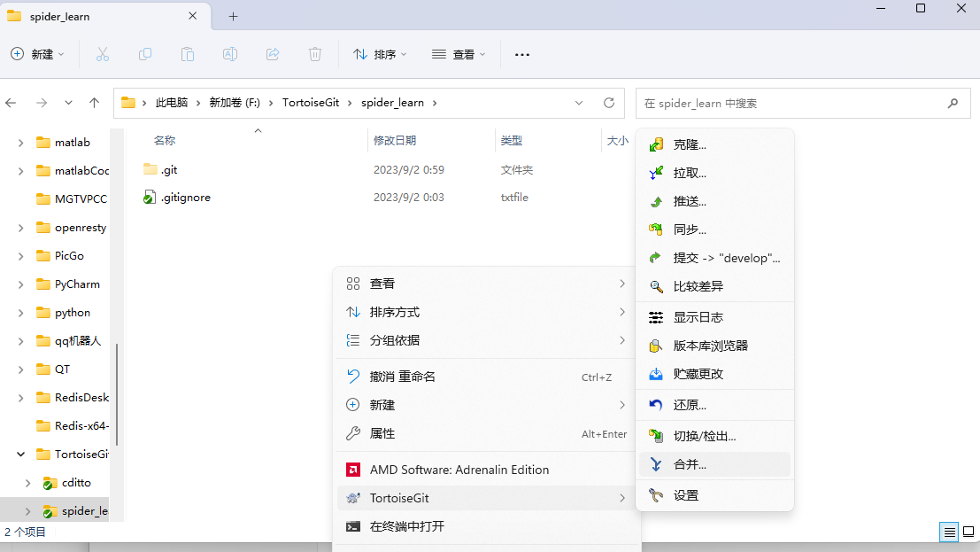Open AMD Software: Adrenalin Edition

[x=486, y=470]
